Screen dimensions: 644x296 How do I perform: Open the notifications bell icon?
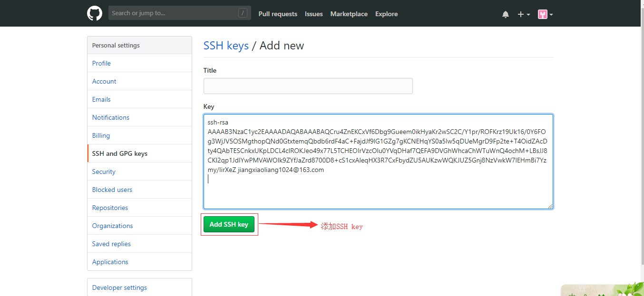point(505,14)
